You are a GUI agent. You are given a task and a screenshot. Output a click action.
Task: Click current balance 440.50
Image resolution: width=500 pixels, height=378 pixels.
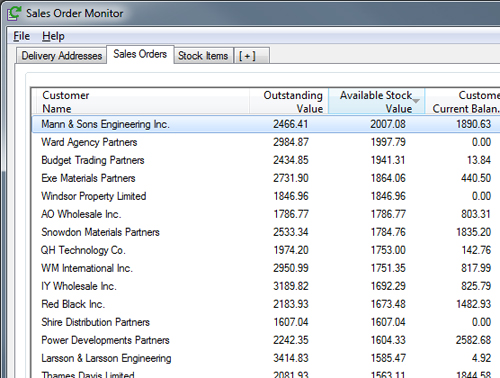pyautogui.click(x=476, y=178)
